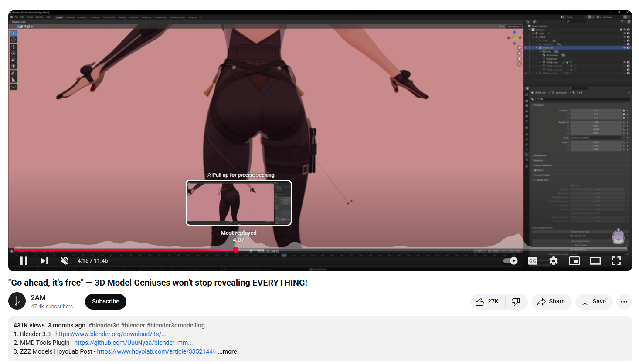Expand the description with ...more
This screenshot has height=364, width=639.
[x=227, y=352]
